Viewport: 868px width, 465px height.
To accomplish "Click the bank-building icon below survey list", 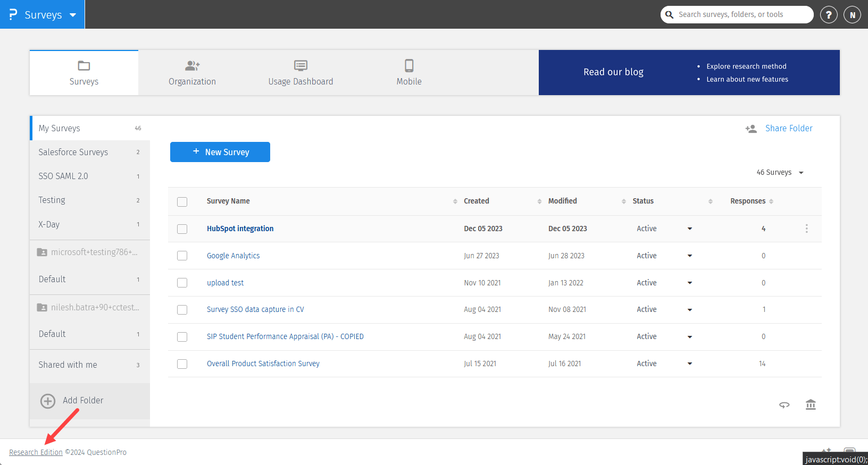I will (x=810, y=405).
